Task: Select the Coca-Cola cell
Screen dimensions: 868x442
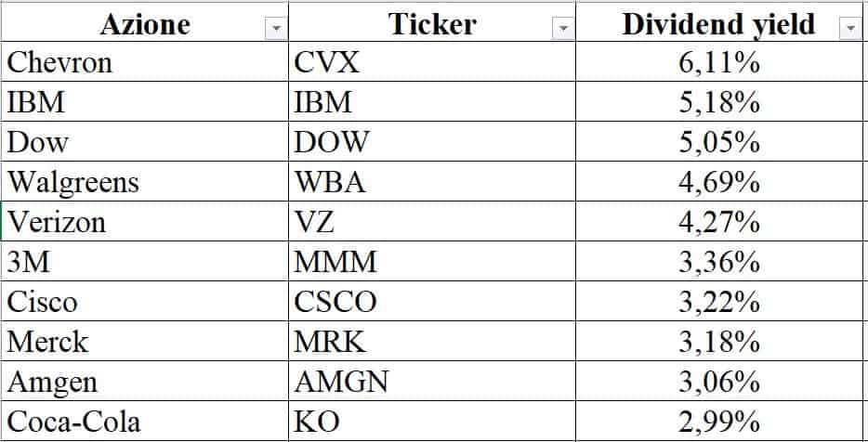Action: point(144,422)
